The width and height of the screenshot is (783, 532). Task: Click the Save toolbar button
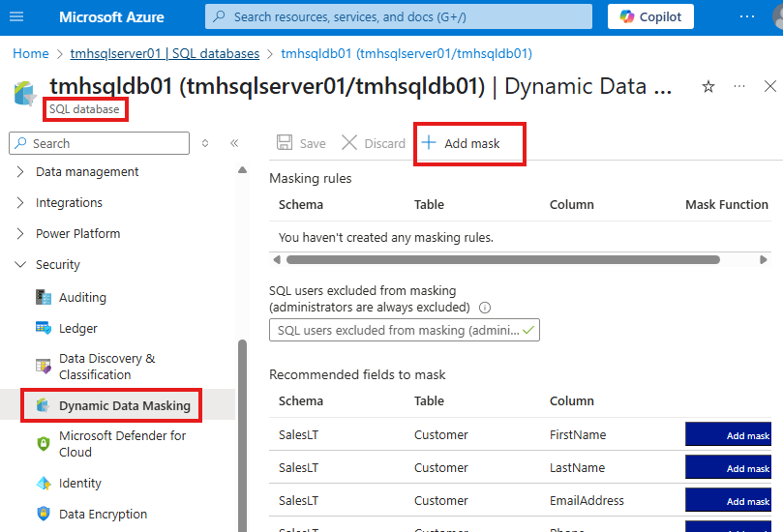point(301,143)
